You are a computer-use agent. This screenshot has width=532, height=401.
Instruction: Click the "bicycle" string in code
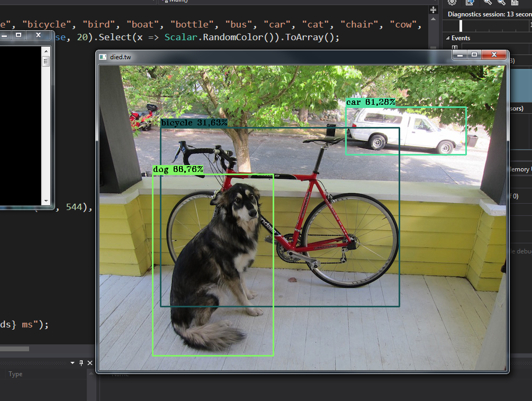coord(47,24)
